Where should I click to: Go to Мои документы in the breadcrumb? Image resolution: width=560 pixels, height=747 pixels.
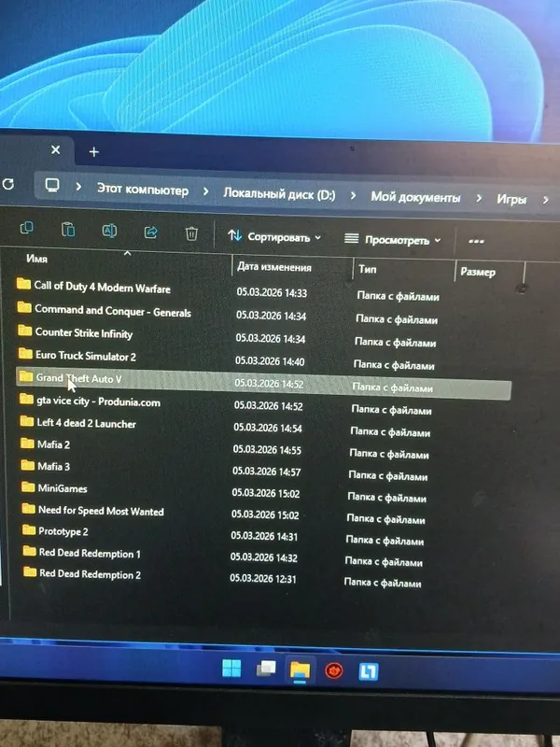(x=415, y=197)
